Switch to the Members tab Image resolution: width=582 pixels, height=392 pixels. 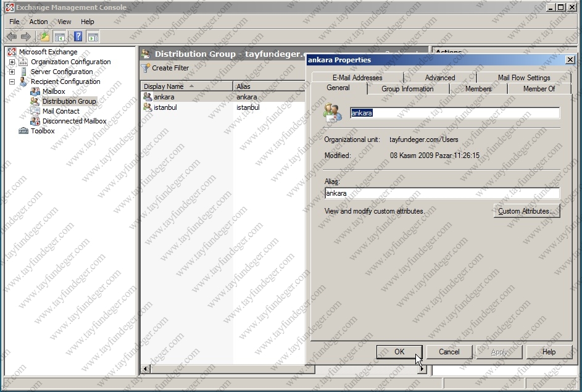tap(478, 89)
